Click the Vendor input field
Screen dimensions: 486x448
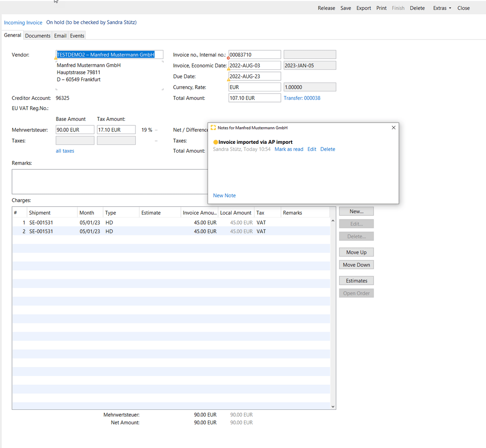point(109,54)
